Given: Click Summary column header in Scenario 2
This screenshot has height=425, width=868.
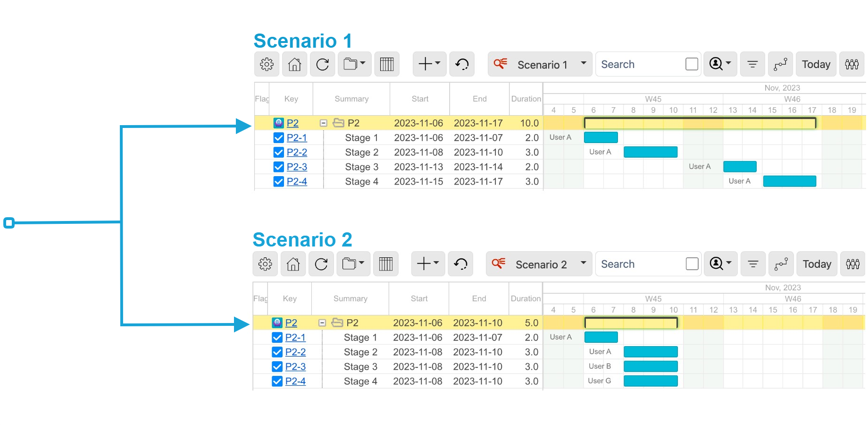Looking at the screenshot, I should click(x=350, y=298).
